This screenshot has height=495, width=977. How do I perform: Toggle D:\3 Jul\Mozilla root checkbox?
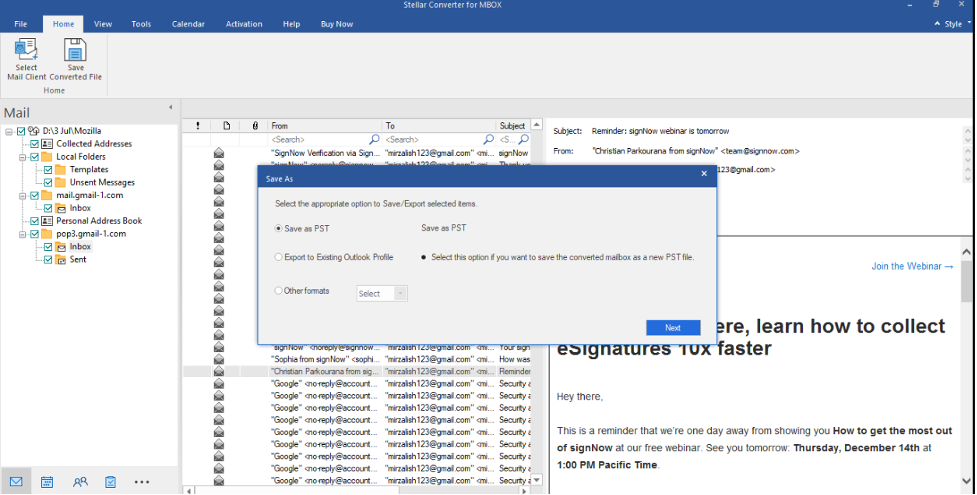pos(21,131)
